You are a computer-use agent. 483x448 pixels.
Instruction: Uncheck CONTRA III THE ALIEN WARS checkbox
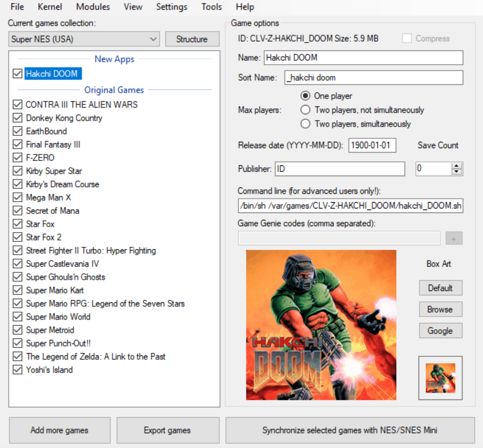pyautogui.click(x=18, y=105)
